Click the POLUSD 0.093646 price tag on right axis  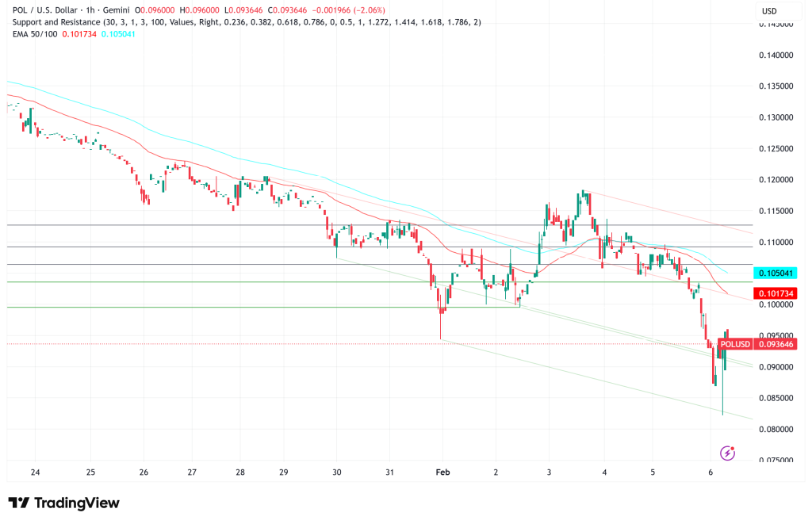point(759,344)
